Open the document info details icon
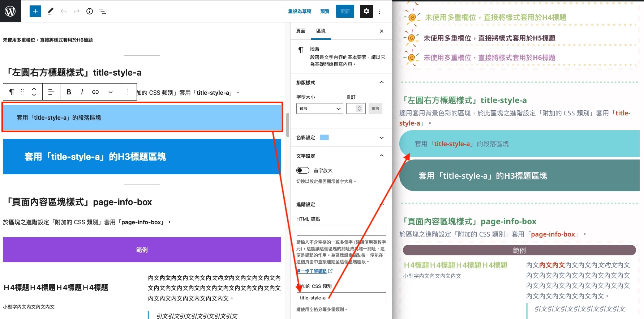644x319 pixels. pyautogui.click(x=90, y=11)
